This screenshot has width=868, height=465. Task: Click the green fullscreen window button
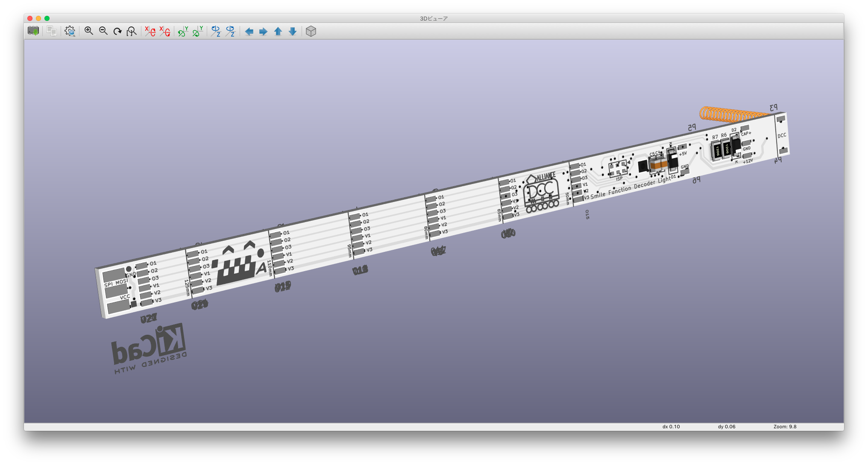click(x=47, y=18)
